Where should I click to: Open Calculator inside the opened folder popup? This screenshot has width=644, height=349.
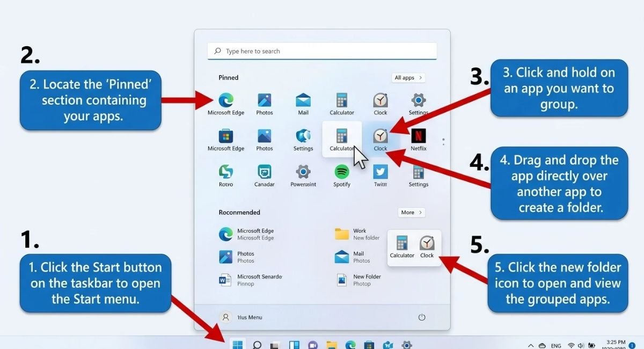click(x=402, y=247)
